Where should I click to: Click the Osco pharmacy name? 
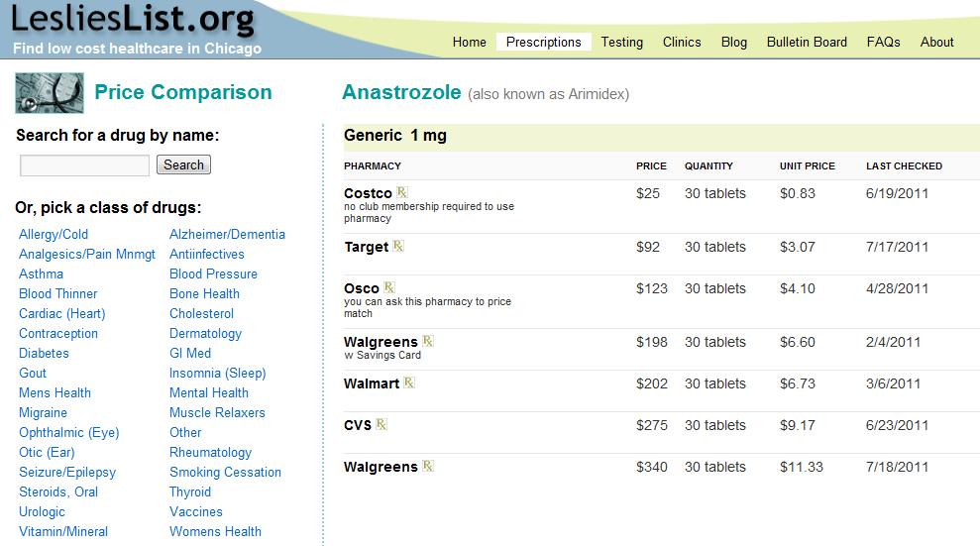click(x=362, y=288)
